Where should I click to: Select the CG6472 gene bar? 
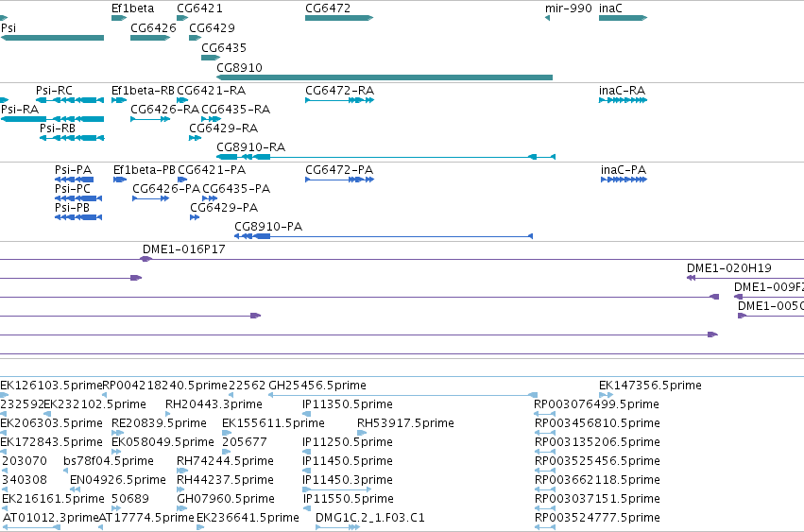(x=339, y=18)
